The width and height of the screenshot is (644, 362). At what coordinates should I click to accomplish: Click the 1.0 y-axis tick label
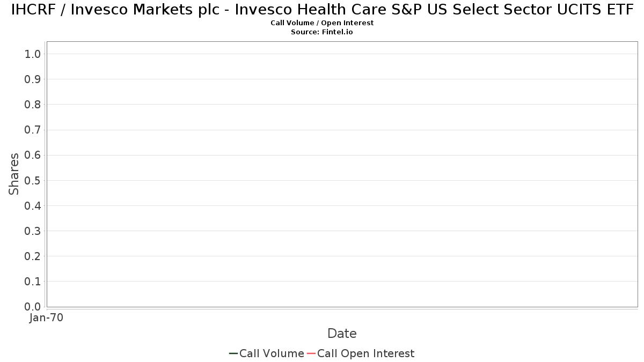pos(33,54)
